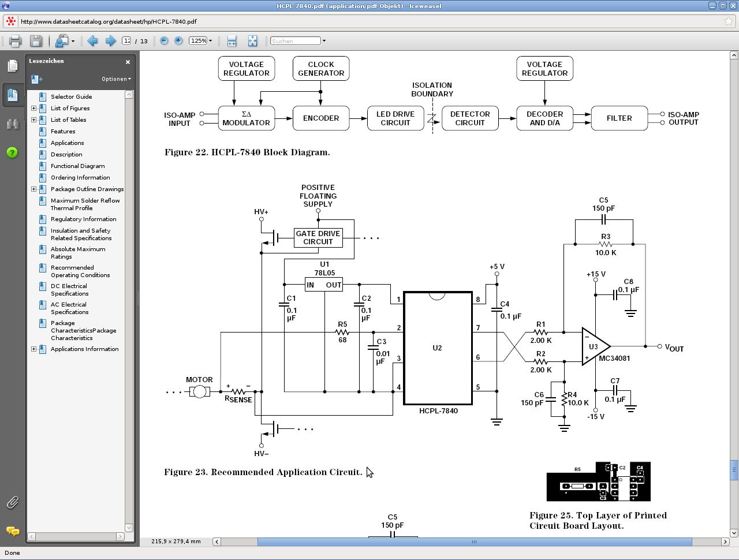Click the fit full page icon
The height and width of the screenshot is (560, 739).
[252, 41]
